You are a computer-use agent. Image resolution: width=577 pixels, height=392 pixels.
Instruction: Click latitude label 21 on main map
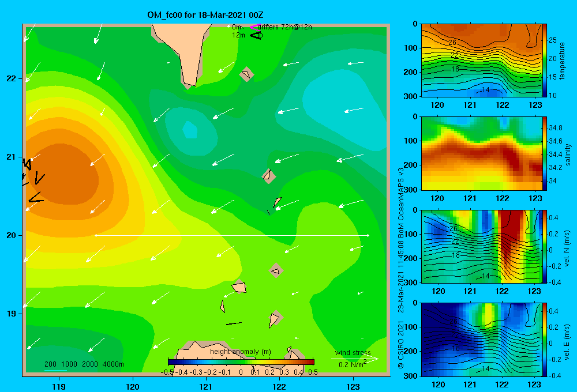coord(12,157)
